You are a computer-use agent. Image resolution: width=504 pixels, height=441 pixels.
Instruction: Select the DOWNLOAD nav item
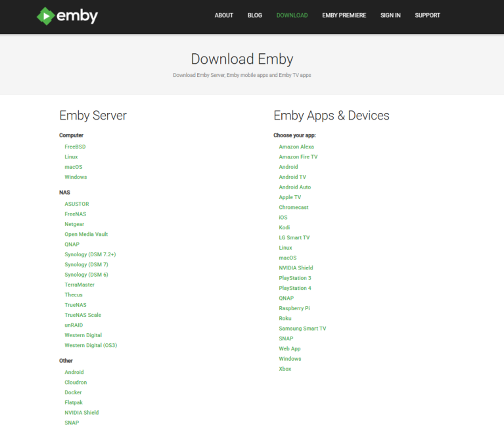tap(292, 15)
